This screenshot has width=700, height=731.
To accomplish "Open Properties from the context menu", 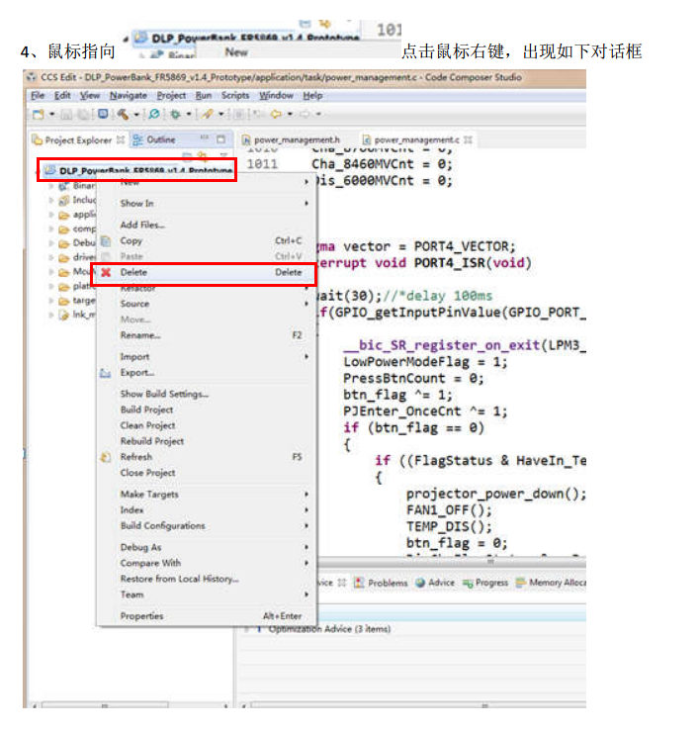I will click(207, 616).
